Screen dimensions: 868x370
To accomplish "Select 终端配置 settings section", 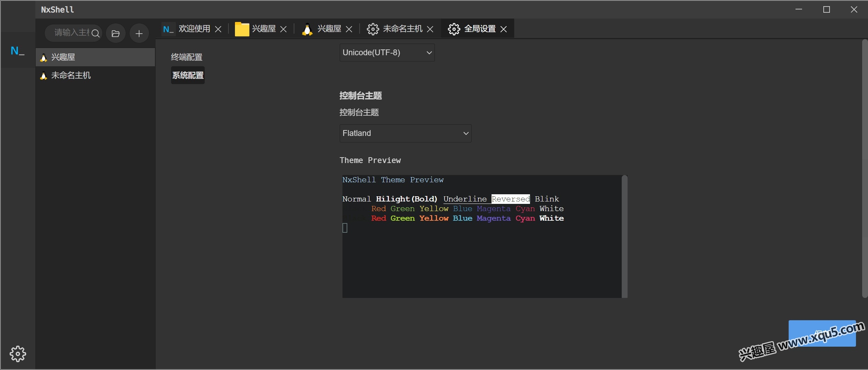I will (x=187, y=57).
